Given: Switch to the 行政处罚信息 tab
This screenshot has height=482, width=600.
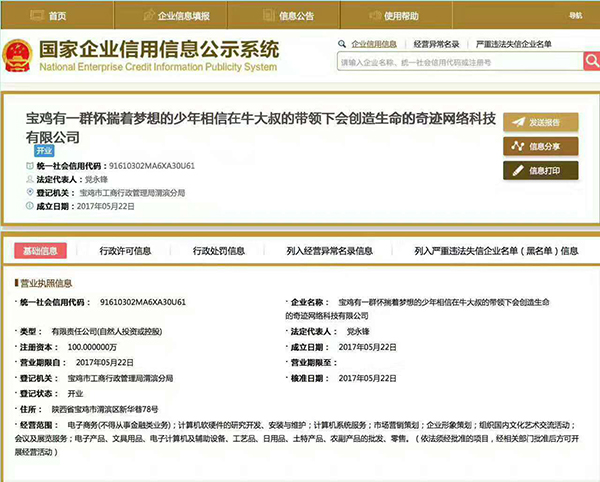Looking at the screenshot, I should (x=219, y=251).
